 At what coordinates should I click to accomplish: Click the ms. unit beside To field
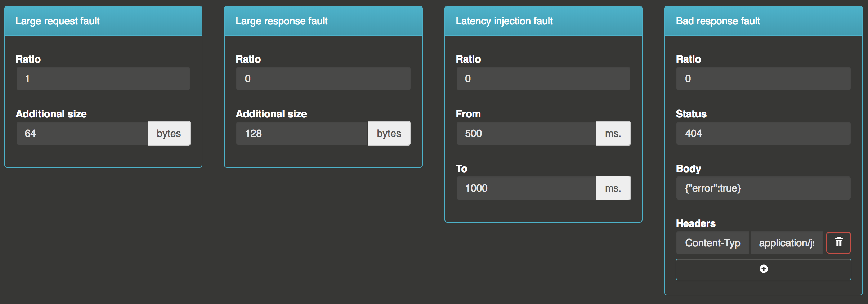613,188
